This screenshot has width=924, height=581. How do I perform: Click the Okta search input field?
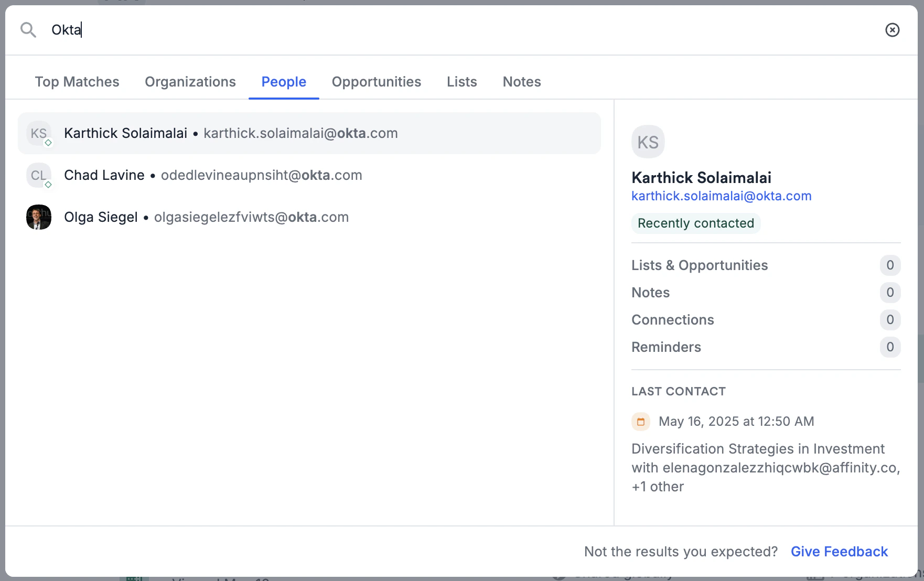[461, 30]
